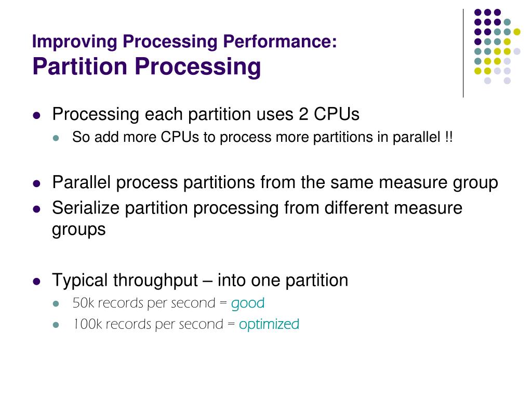Click the bottom-right lavender dot of the decorative grid
Viewport: 532px width, 399px height.
507,81
